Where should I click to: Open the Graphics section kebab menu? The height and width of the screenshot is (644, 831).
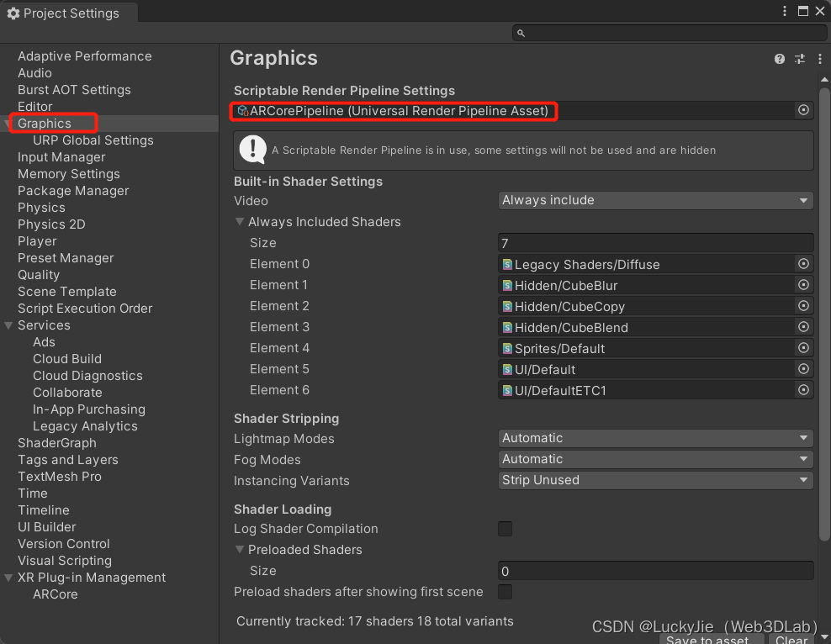tap(820, 59)
